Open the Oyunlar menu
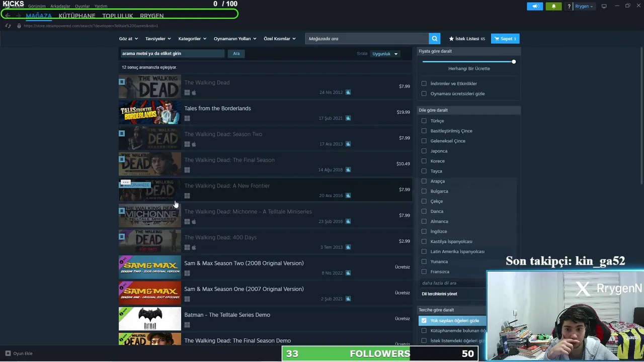The image size is (644, 362). click(83, 6)
